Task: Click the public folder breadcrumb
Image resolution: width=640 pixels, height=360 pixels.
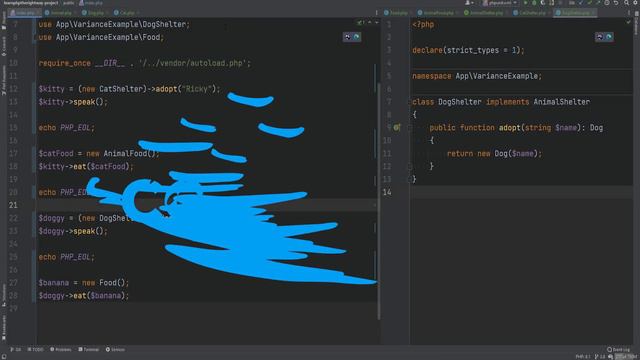Action: point(69,3)
